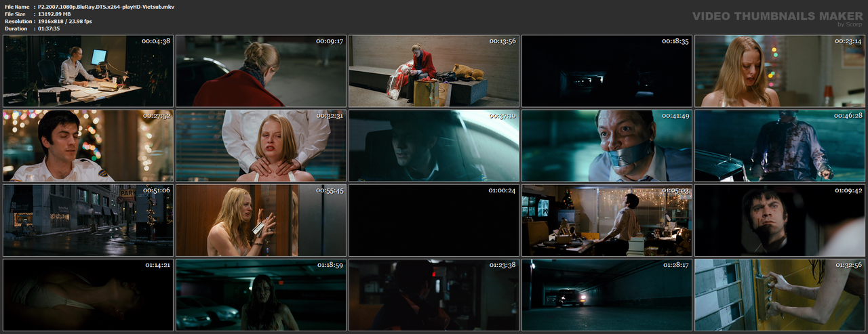Open the headlights frame at 01:28:17

point(607,295)
